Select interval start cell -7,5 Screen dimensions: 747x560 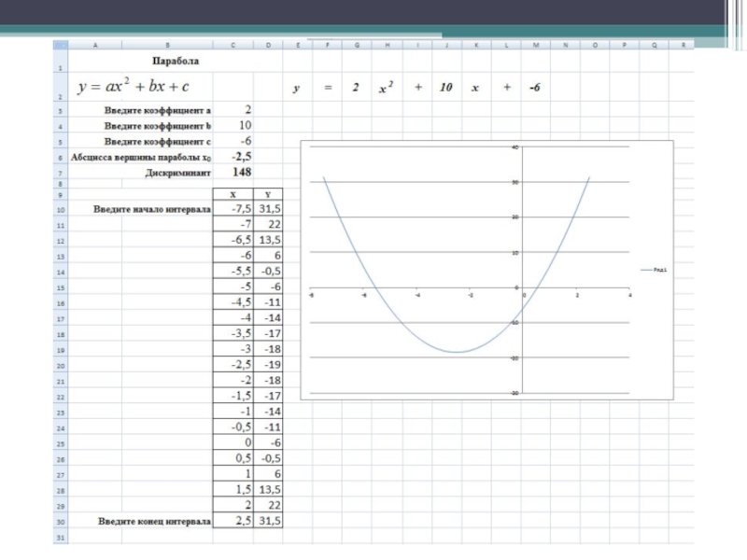[x=233, y=208]
